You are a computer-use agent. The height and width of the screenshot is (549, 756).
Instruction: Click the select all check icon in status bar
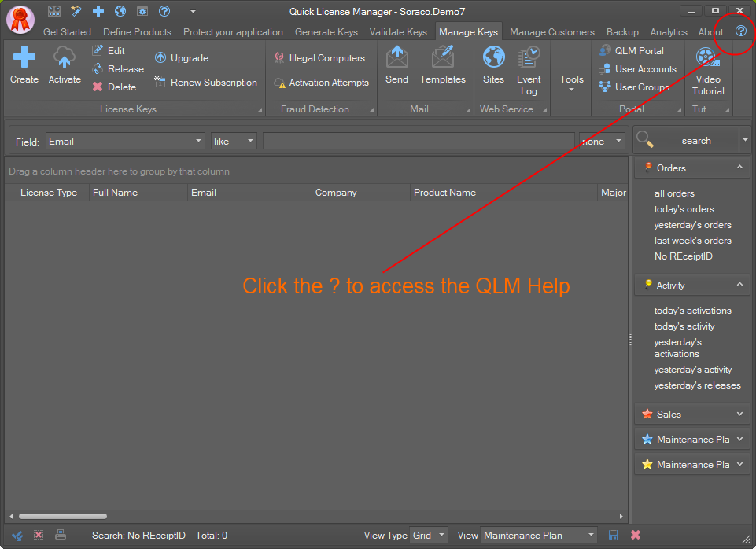[17, 535]
